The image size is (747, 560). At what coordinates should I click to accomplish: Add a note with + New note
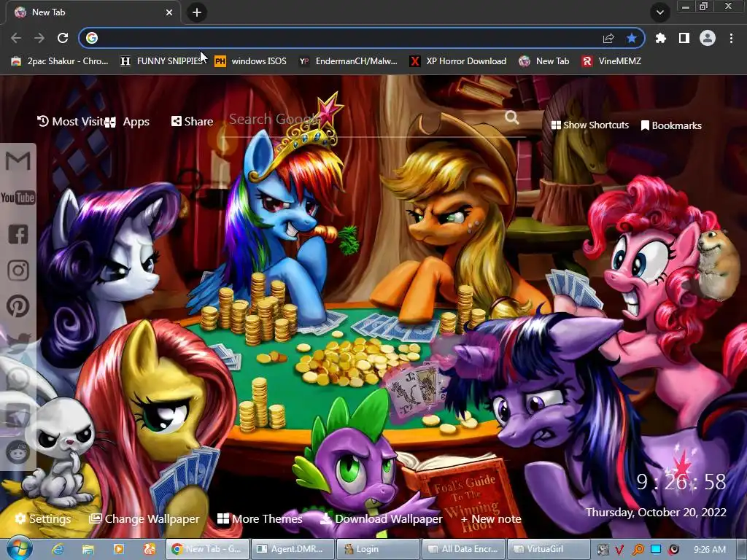coord(491,519)
